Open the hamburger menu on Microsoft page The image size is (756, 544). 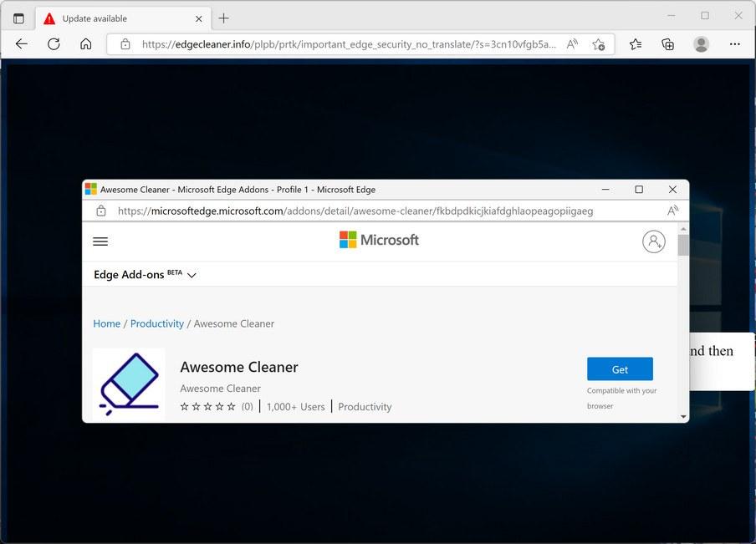coord(100,241)
